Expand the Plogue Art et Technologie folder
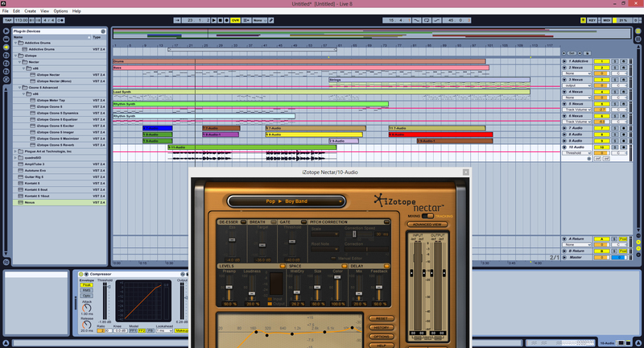Viewport: 644px width, 348px height. [16, 151]
